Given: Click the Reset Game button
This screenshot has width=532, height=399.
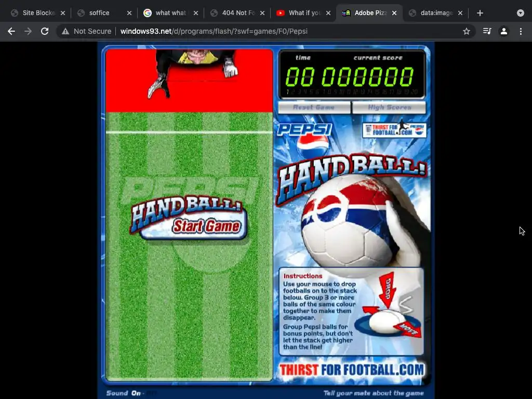Looking at the screenshot, I should tap(314, 107).
